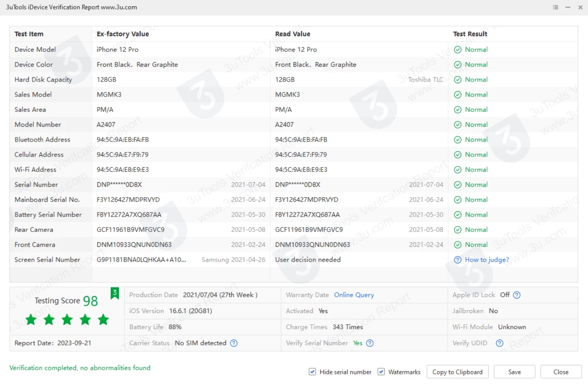The width and height of the screenshot is (588, 386).
Task: Click Toshiba TLC label in disk row
Action: coord(425,80)
